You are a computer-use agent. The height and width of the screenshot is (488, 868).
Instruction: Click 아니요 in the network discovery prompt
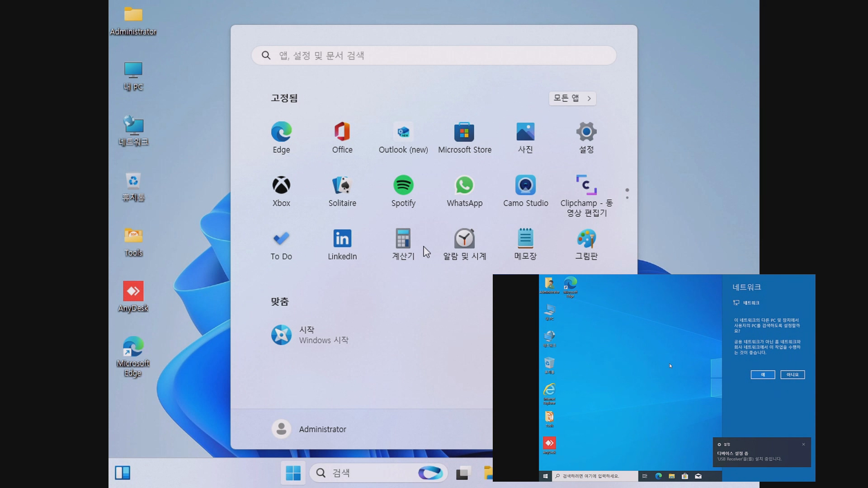coord(793,375)
